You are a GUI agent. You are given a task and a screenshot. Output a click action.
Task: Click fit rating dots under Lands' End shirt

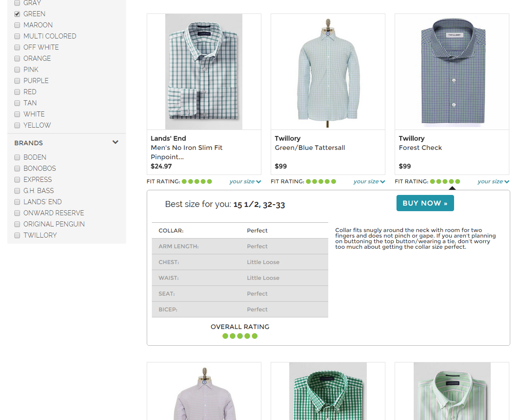[x=197, y=181]
